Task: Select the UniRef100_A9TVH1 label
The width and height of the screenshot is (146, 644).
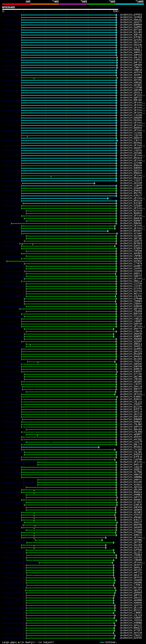Action: (131, 80)
